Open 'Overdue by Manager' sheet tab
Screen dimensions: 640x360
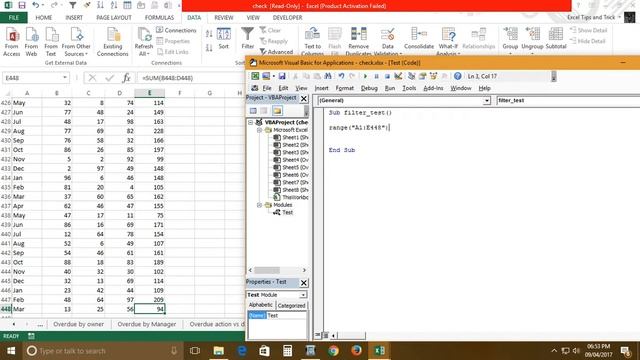coord(147,324)
